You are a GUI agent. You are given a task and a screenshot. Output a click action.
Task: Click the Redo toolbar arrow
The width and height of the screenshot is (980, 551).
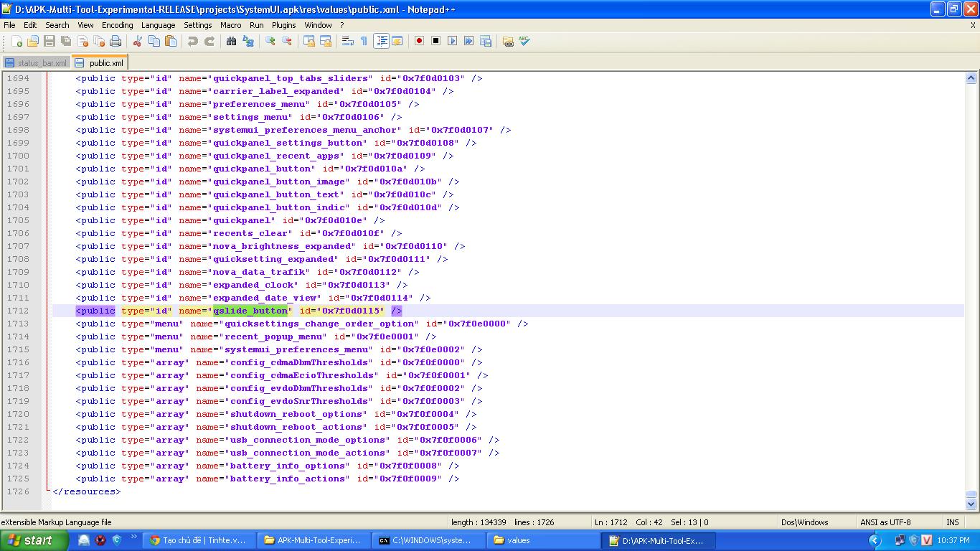[x=209, y=42]
